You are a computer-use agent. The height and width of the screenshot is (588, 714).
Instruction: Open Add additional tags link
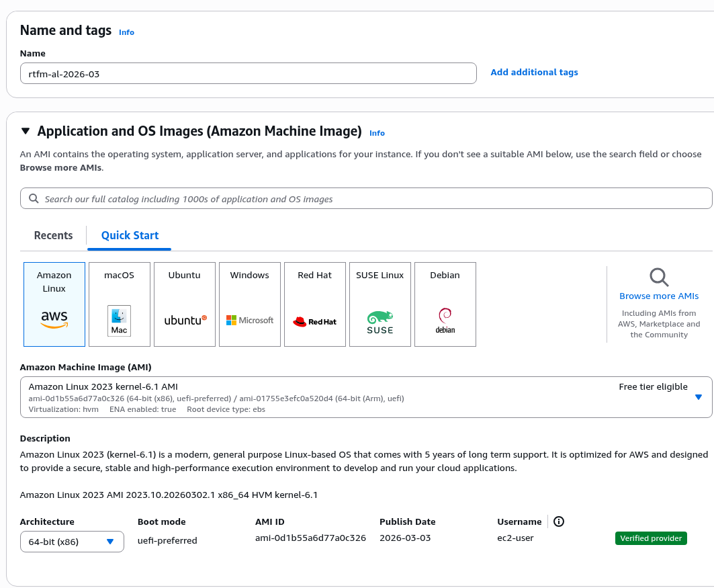[534, 72]
